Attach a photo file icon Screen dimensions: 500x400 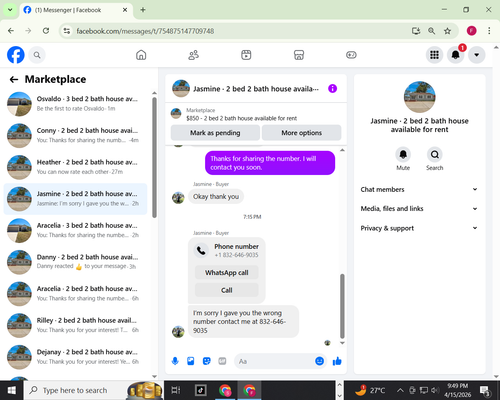(191, 361)
